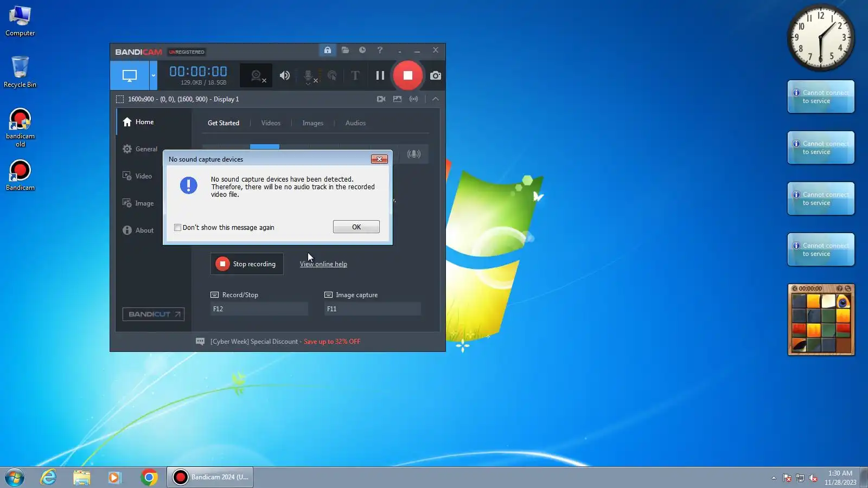Click the puzzle gadget timer clock icon

tap(795, 288)
